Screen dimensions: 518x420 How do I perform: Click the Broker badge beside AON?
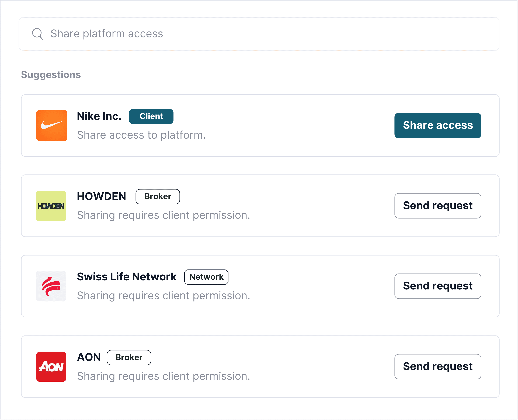pyautogui.click(x=129, y=358)
